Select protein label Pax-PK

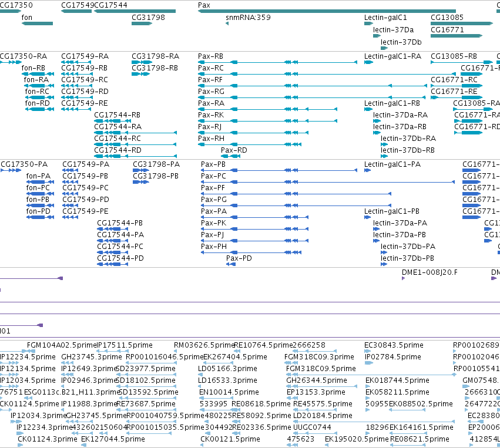(213, 223)
